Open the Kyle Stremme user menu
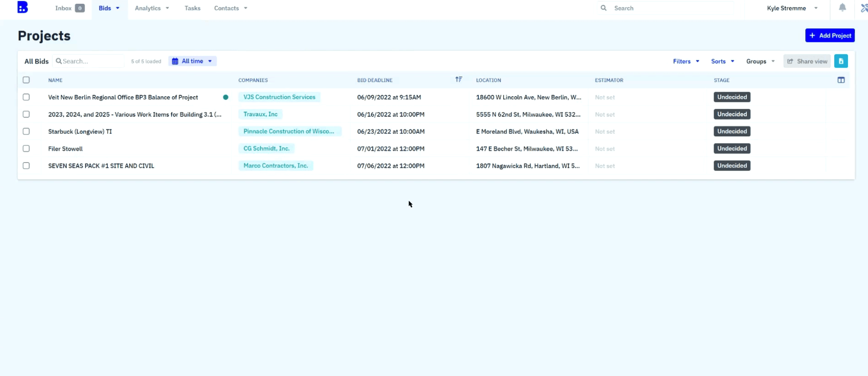This screenshot has height=376, width=868. (x=792, y=8)
